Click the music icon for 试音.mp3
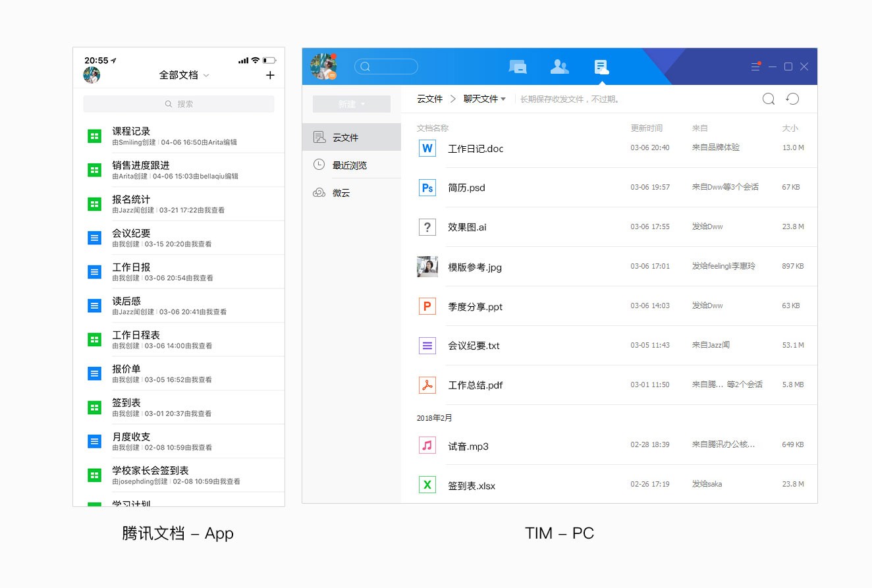This screenshot has height=588, width=872. [x=427, y=446]
